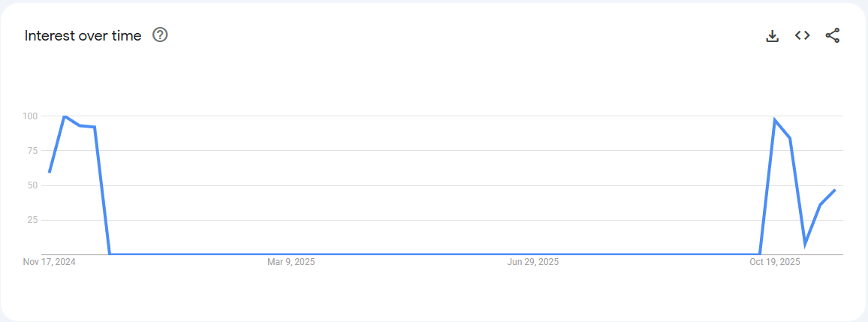
Task: Click the flat zero line above Jun 29, 2025
Action: pos(533,254)
